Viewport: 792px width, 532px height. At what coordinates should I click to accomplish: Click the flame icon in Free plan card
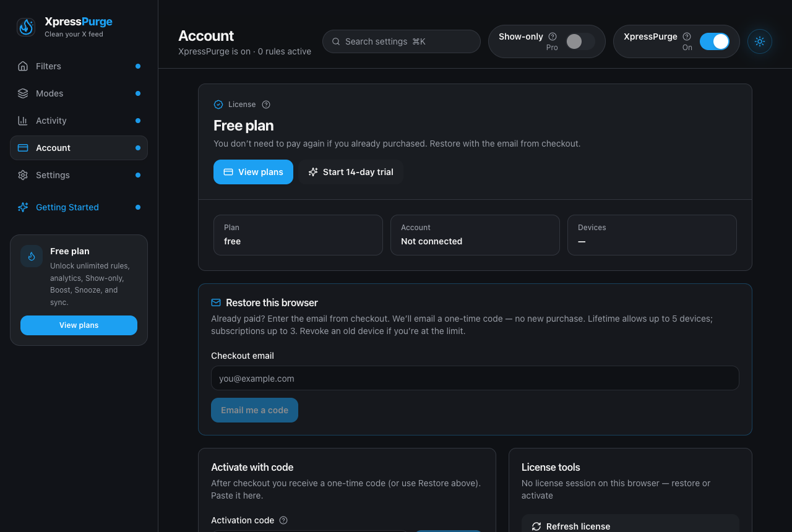pos(32,256)
